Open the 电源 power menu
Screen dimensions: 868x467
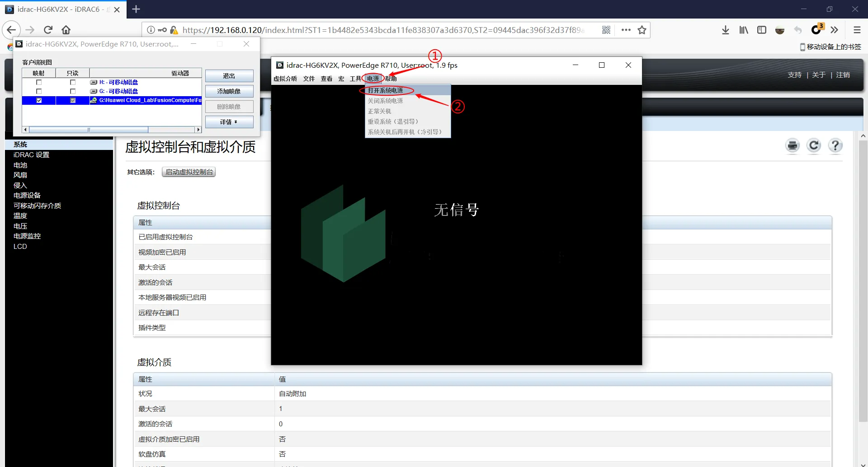(373, 79)
